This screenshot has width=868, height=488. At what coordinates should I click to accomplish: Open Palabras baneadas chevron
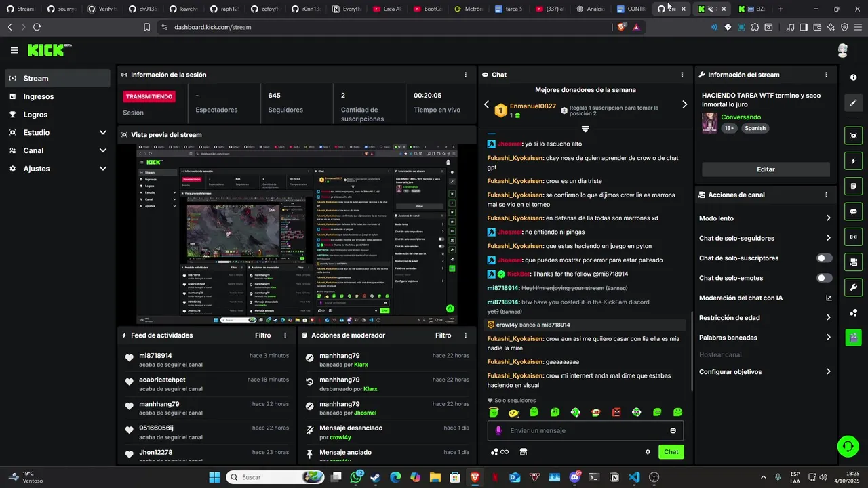[x=828, y=338]
